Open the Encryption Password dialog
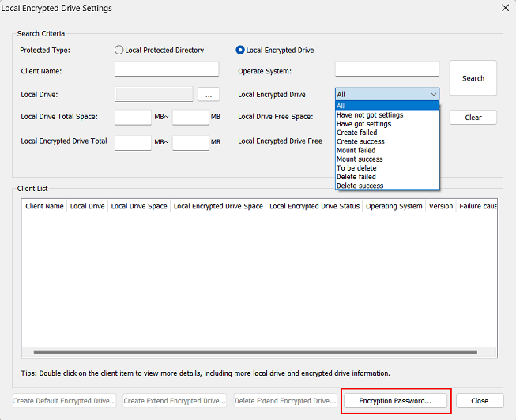The width and height of the screenshot is (516, 420). click(395, 401)
